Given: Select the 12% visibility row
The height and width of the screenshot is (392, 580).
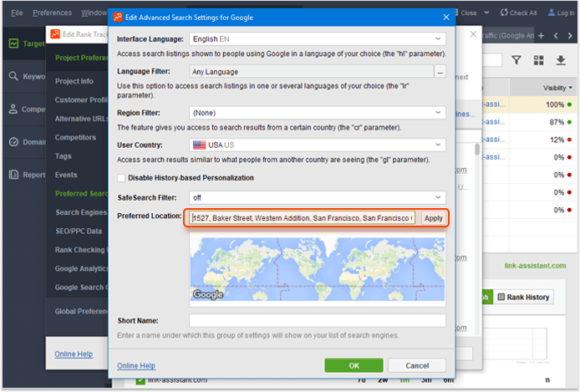Looking at the screenshot, I should point(530,140).
